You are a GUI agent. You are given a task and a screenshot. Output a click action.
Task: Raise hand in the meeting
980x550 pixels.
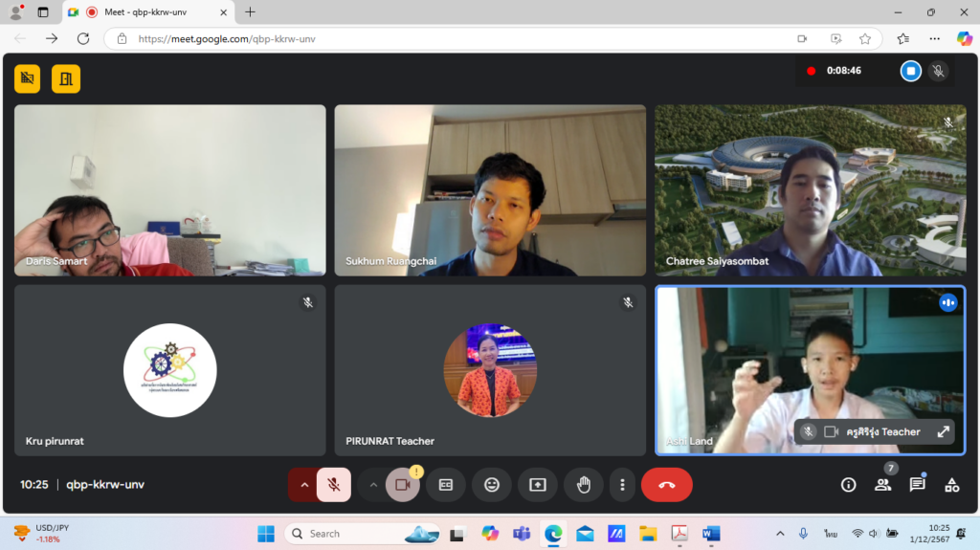pyautogui.click(x=583, y=484)
